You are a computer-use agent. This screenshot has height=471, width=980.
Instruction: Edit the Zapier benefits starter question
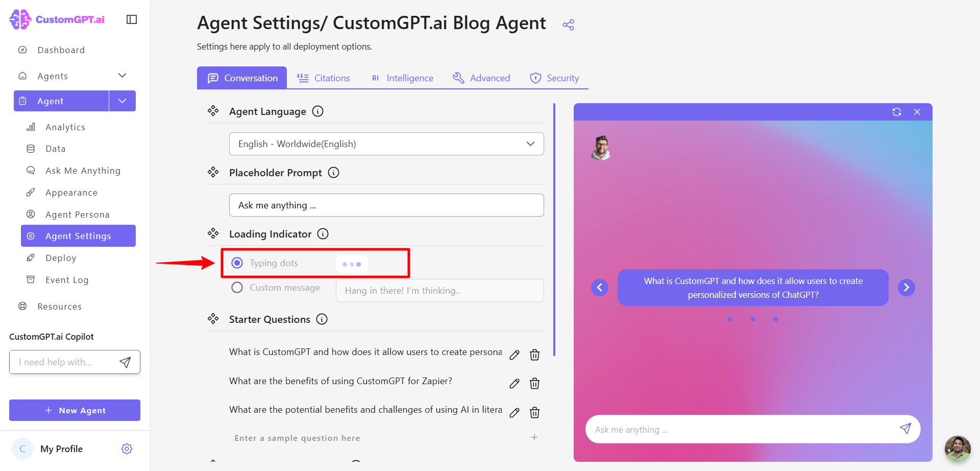pyautogui.click(x=514, y=384)
